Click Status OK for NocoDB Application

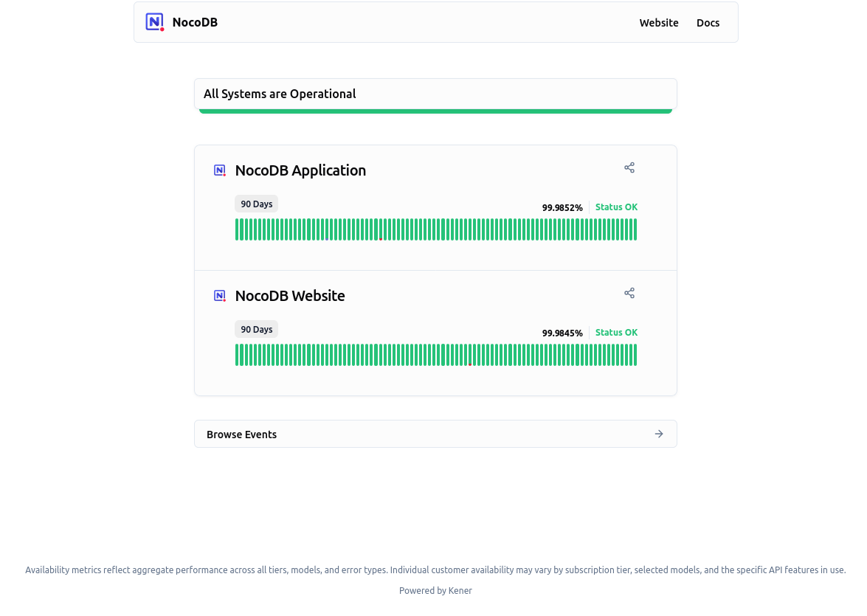616,207
